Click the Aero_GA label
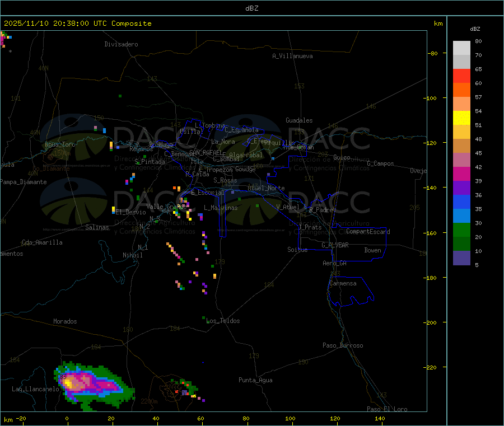 tap(335, 263)
